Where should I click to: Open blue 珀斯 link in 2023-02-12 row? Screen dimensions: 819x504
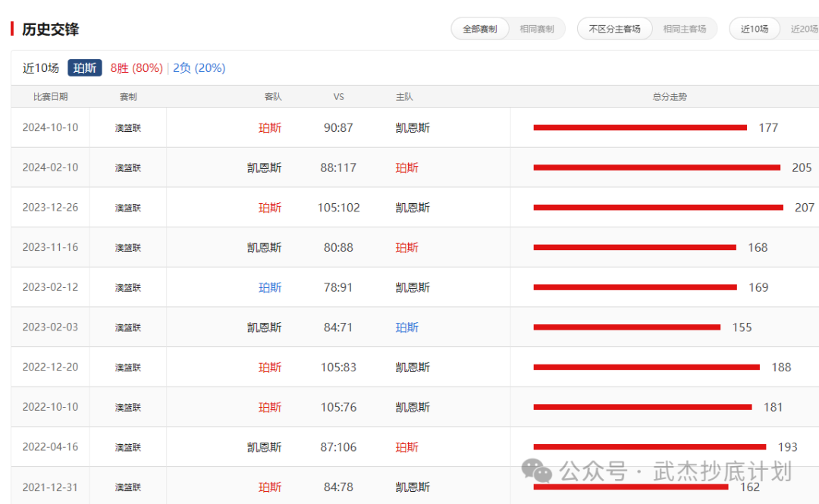[270, 288]
